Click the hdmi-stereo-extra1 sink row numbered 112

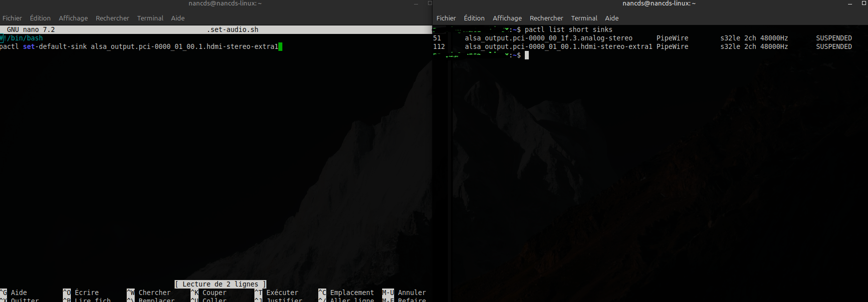point(558,46)
